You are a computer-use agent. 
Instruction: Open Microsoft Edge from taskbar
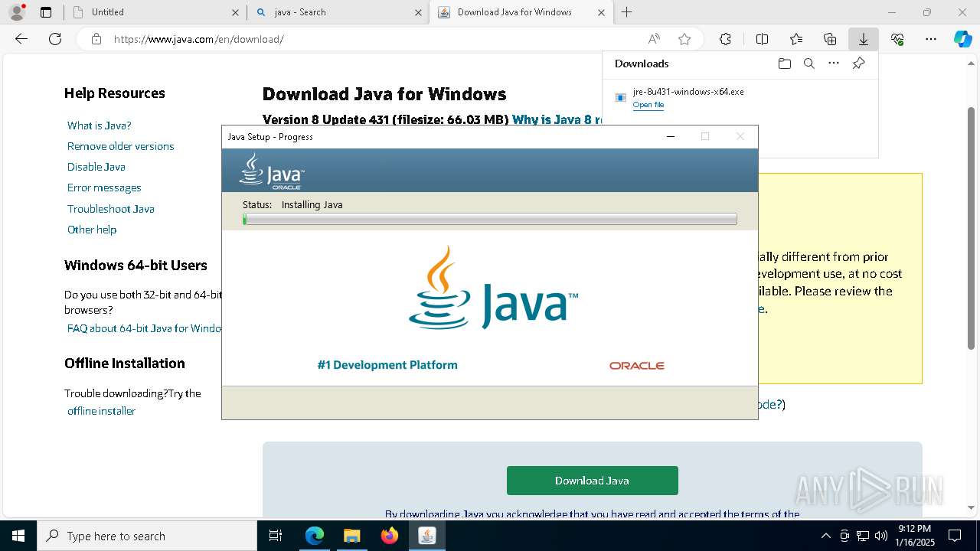[315, 536]
